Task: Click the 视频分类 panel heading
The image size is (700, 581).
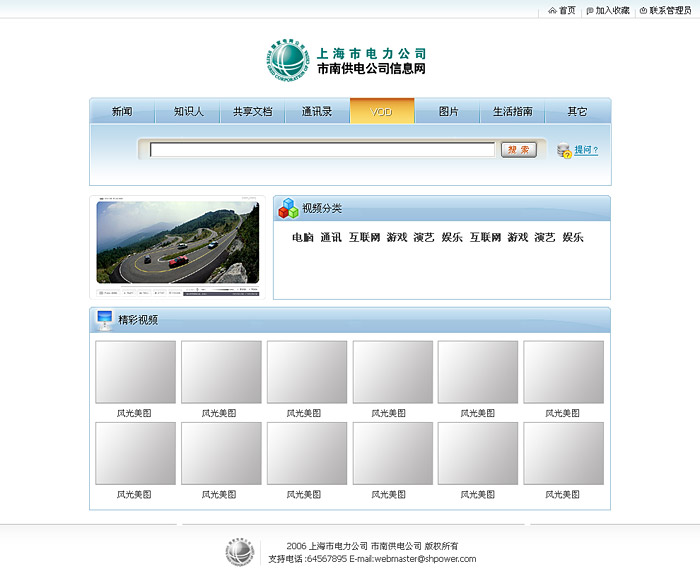Action: tap(322, 208)
